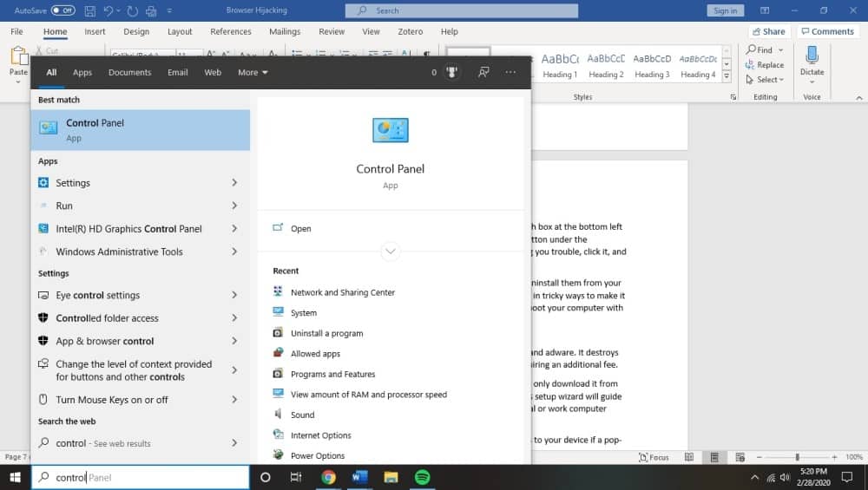Click the search rewards trophy icon

click(x=451, y=73)
